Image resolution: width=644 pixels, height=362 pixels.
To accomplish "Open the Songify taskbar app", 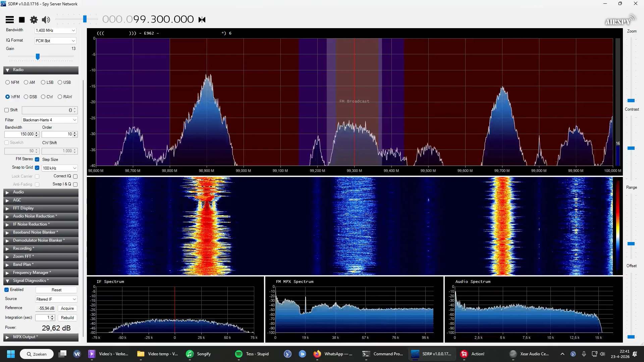I will [x=198, y=354].
